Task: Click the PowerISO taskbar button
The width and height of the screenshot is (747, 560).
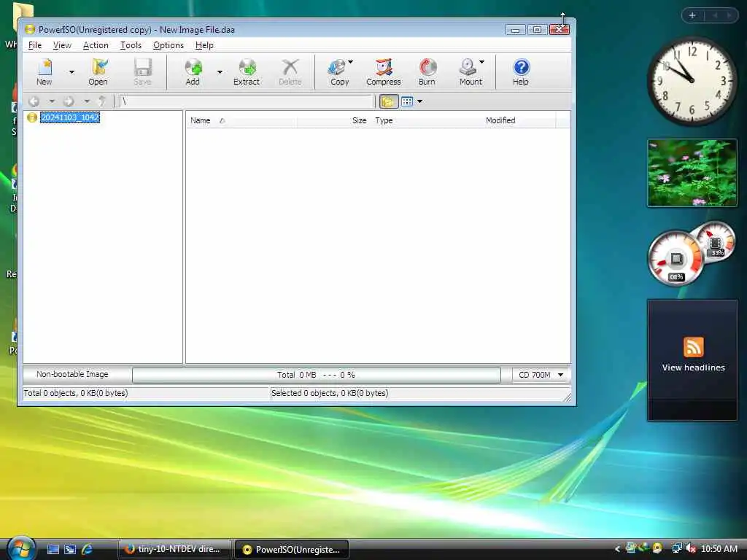Action: [292, 549]
